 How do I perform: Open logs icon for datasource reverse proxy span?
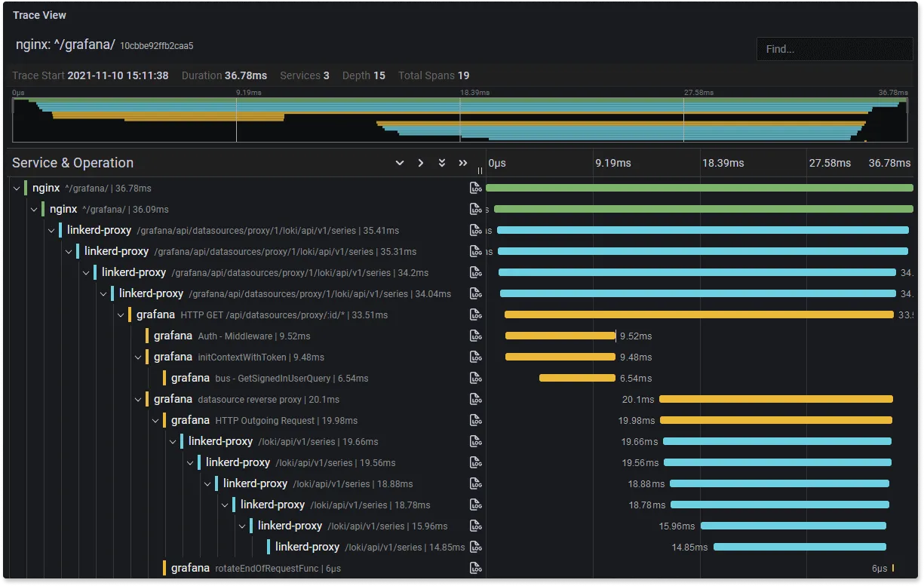475,399
